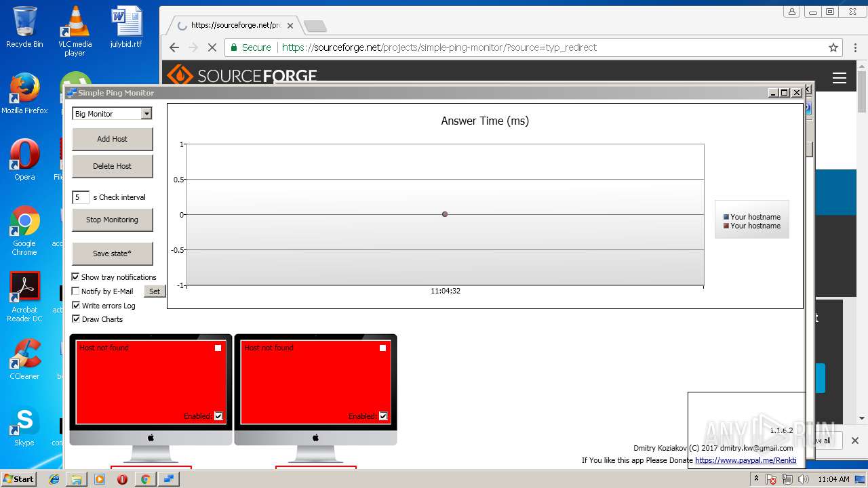Open the PayPal donate link
The image size is (868, 488).
click(745, 460)
